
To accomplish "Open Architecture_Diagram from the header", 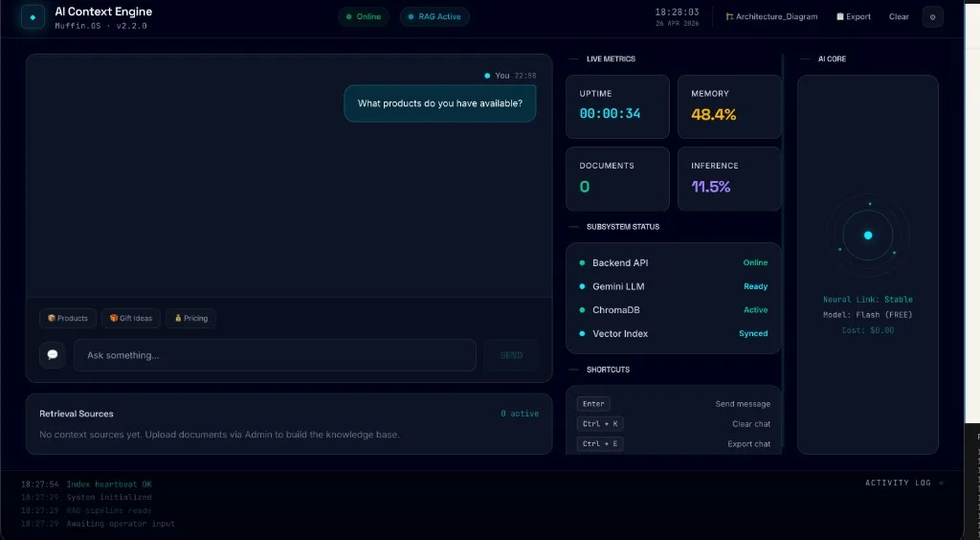I will point(771,17).
